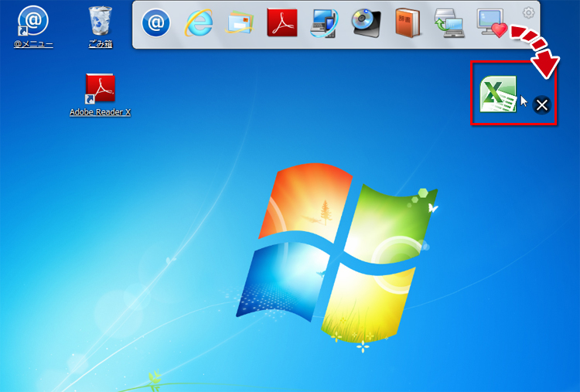The width and height of the screenshot is (580, 392).
Task: Open the @ menu launcher bar icon
Action: click(155, 23)
